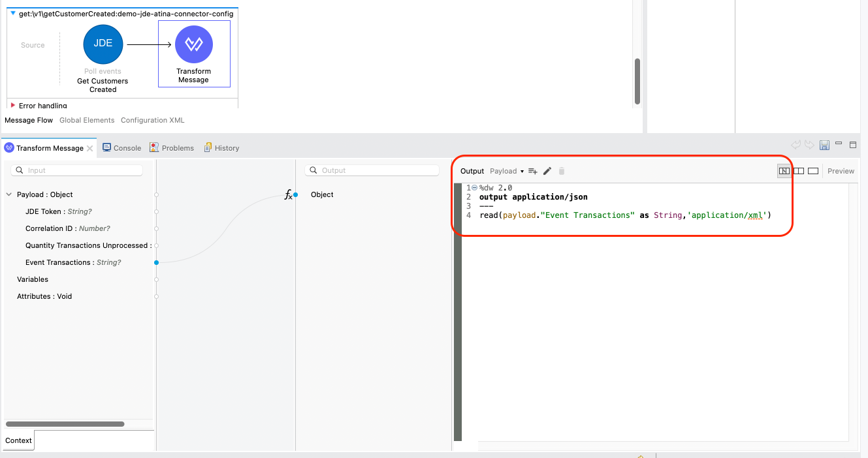The width and height of the screenshot is (868, 458).
Task: Click the JDE Get Customers Created node
Action: (x=103, y=44)
